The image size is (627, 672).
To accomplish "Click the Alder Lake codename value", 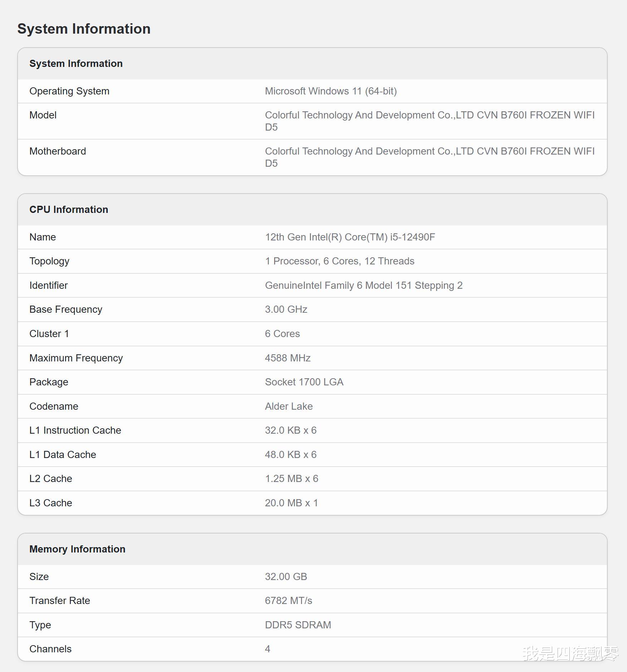I will click(288, 406).
